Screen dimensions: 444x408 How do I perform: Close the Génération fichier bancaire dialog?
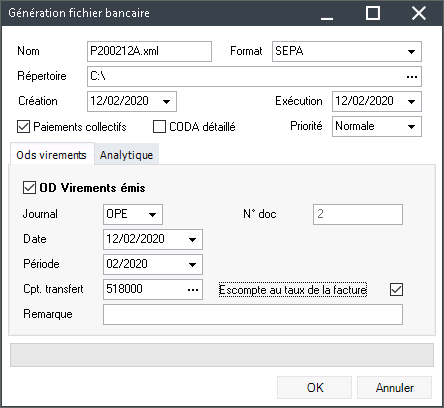(x=419, y=14)
